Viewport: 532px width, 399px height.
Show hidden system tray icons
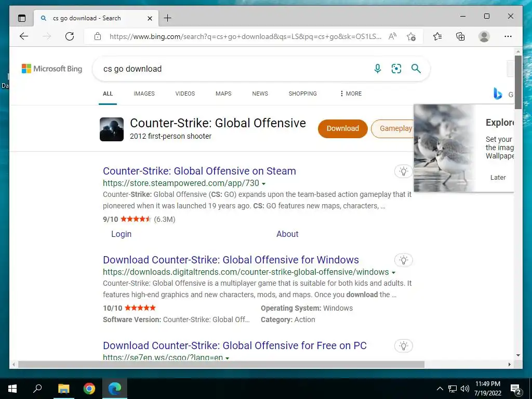[x=440, y=389]
